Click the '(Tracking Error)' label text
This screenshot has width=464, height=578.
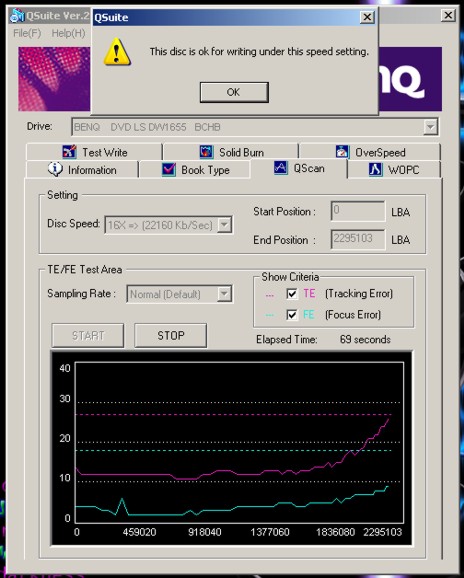[359, 294]
